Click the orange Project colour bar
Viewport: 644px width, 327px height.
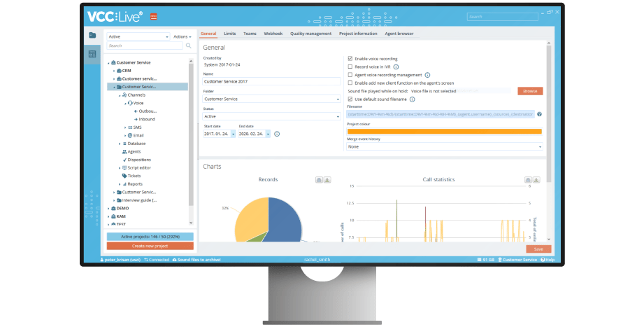tap(444, 131)
